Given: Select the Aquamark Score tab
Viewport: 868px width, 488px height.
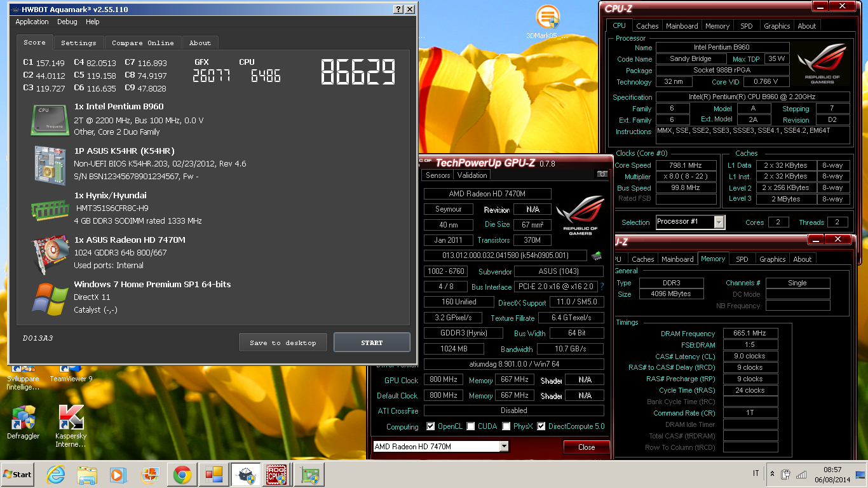Looking at the screenshot, I should pos(35,42).
